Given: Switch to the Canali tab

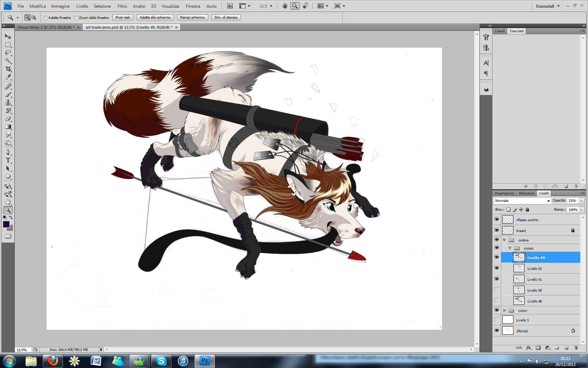Looking at the screenshot, I should point(499,31).
